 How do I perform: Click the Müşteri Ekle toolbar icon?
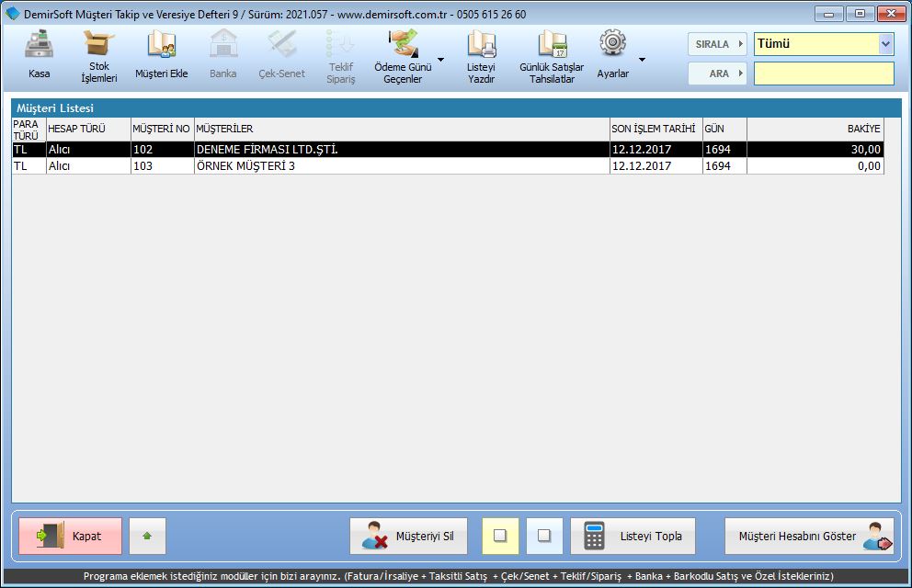click(x=161, y=45)
